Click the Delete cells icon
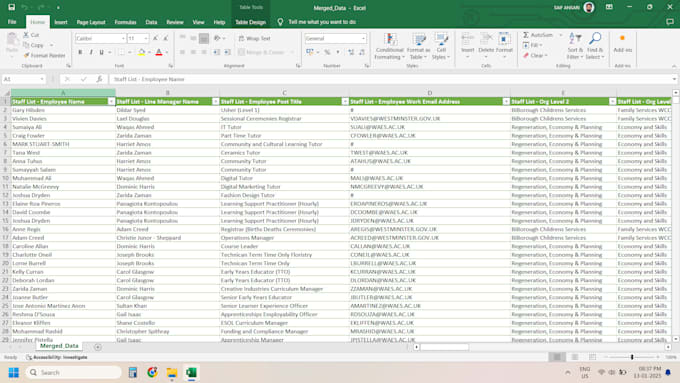This screenshot has width=680, height=383. pyautogui.click(x=486, y=39)
